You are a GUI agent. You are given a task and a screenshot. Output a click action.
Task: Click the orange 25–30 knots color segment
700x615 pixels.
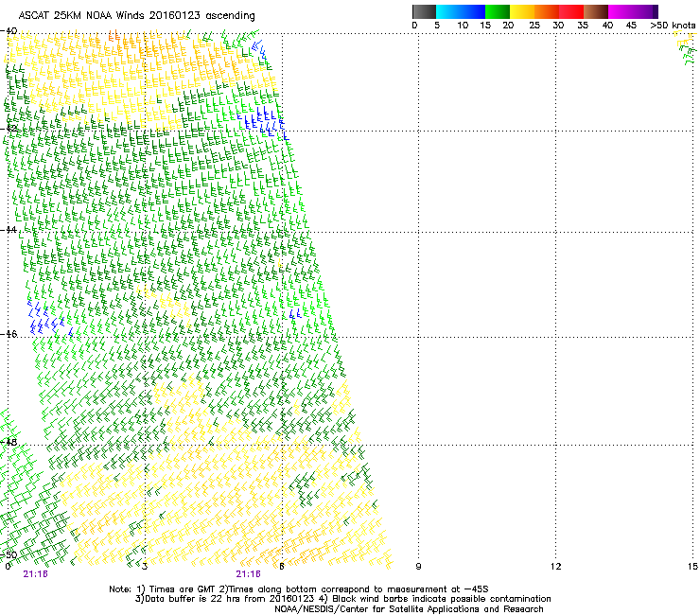point(547,11)
